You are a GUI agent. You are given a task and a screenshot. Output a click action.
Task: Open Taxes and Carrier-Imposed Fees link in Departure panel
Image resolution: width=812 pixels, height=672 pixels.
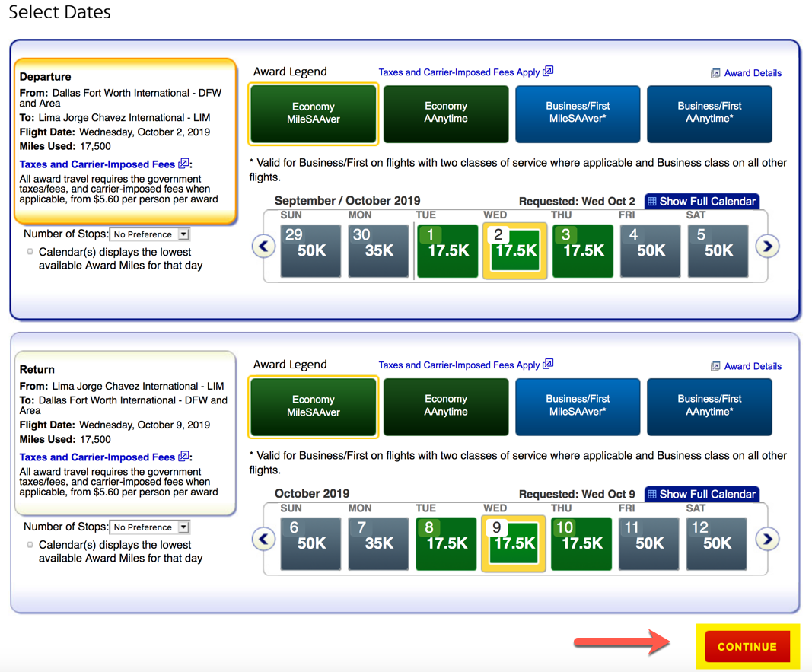tap(97, 164)
